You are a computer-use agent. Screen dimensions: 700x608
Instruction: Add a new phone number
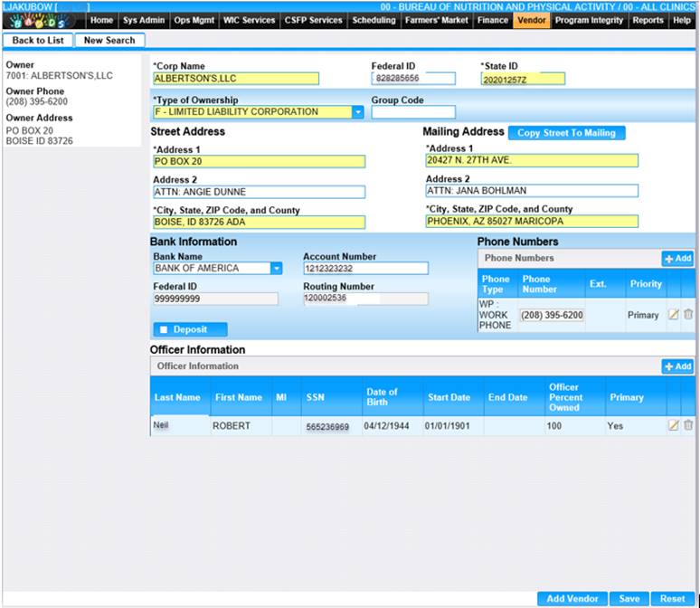point(677,258)
